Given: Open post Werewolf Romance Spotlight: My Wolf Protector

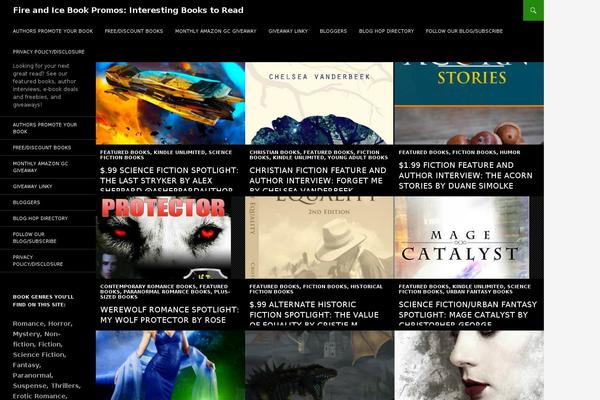Looking at the screenshot, I should (x=169, y=315).
